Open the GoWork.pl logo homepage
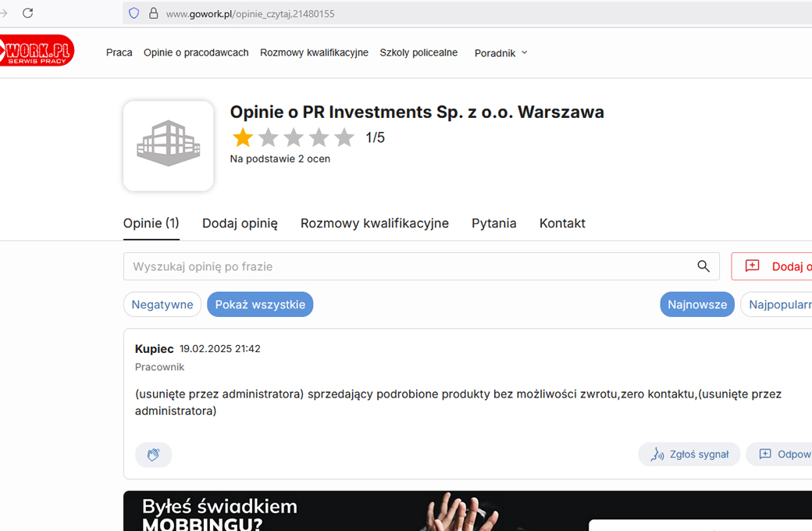Image resolution: width=812 pixels, height=531 pixels. tap(37, 51)
